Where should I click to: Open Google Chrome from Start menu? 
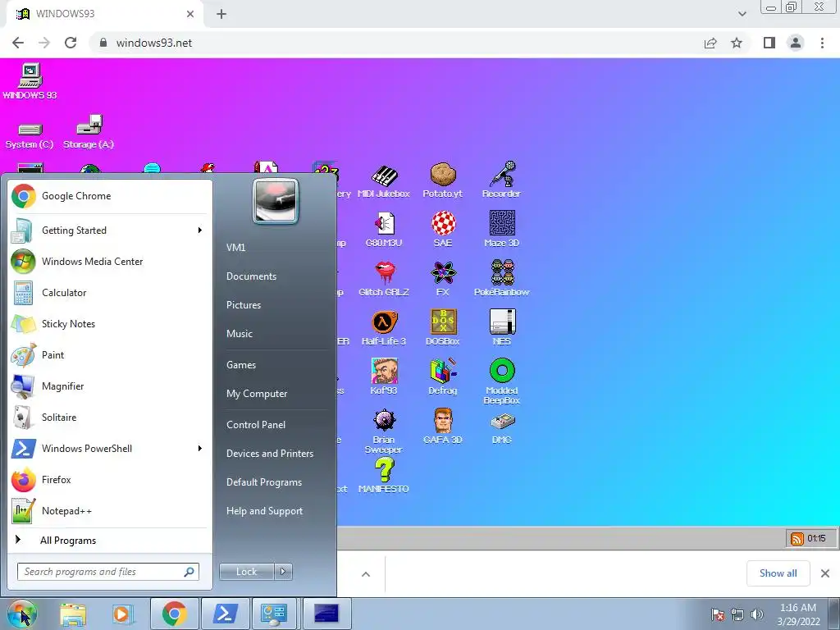click(x=109, y=196)
